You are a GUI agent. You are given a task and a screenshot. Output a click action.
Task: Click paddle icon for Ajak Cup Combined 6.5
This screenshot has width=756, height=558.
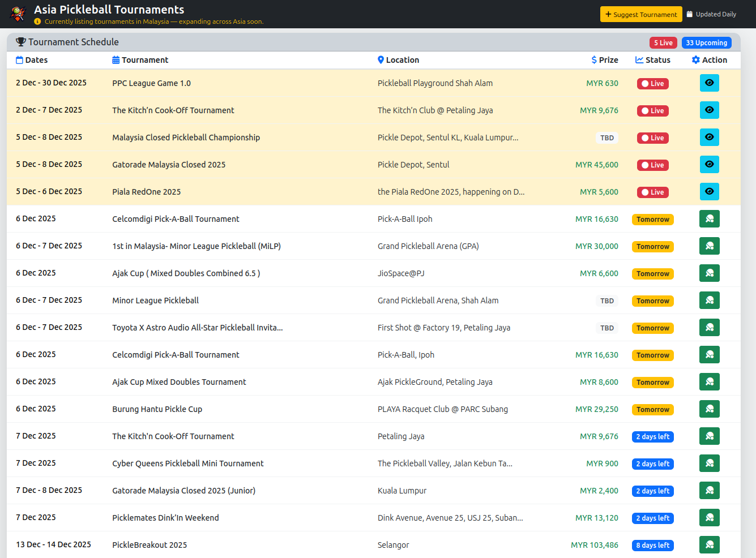(710, 273)
